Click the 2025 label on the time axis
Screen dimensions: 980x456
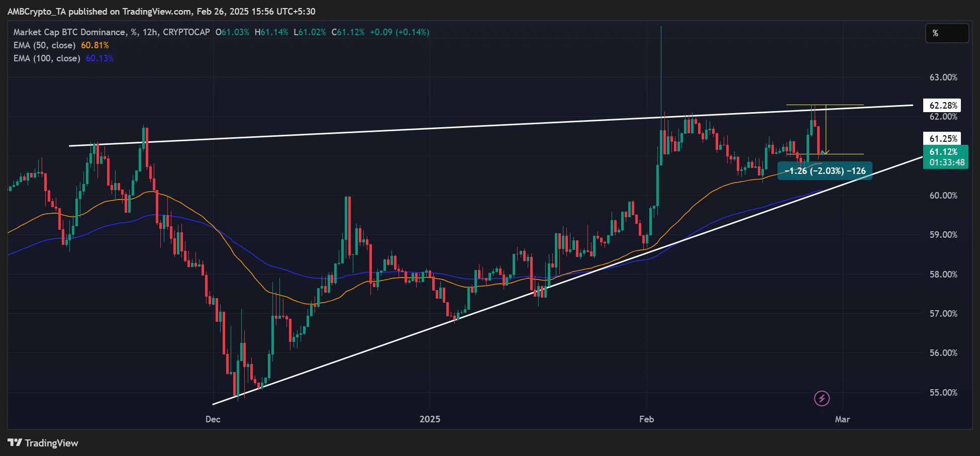coord(430,419)
